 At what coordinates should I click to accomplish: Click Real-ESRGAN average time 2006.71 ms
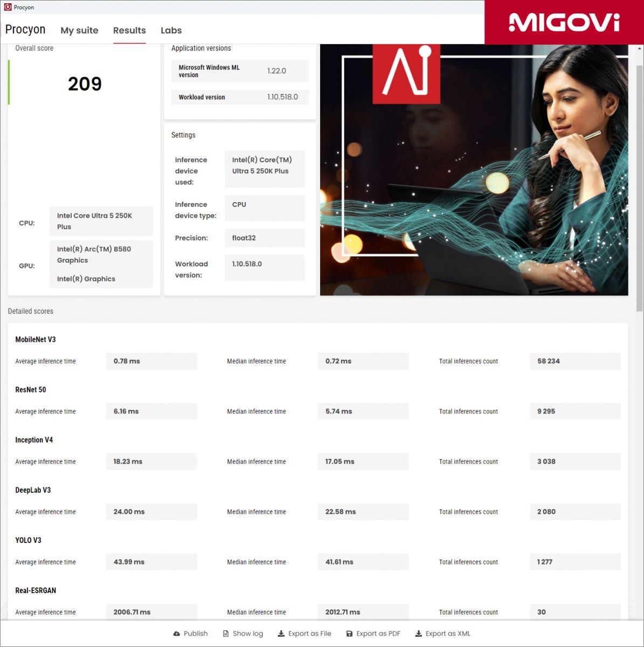click(151, 612)
